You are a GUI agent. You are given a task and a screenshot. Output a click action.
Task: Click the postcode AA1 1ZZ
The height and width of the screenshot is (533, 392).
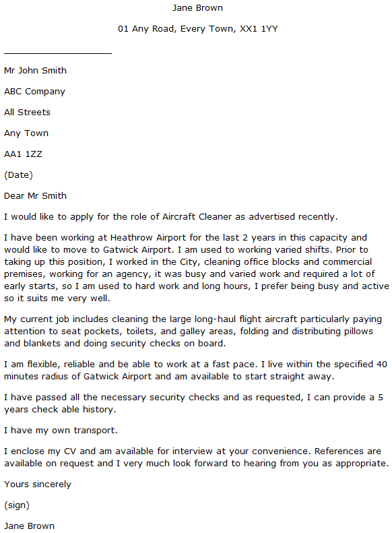[23, 154]
